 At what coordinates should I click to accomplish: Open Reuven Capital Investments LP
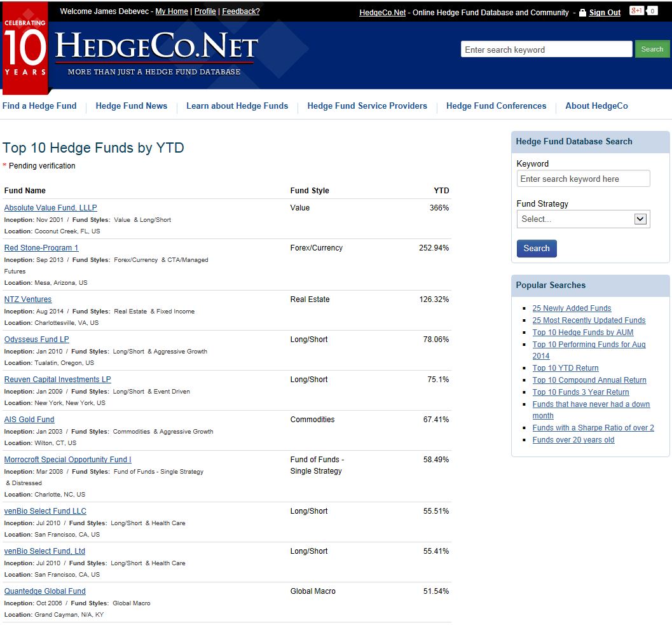click(57, 380)
